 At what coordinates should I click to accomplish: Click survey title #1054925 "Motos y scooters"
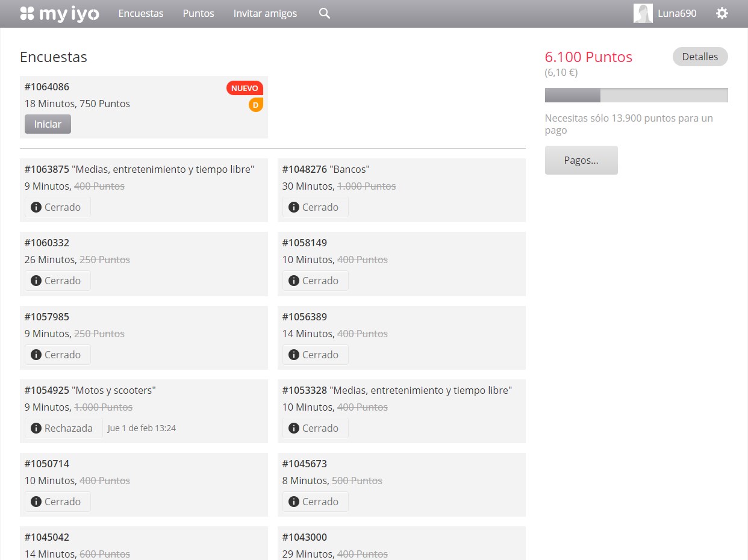click(x=90, y=390)
